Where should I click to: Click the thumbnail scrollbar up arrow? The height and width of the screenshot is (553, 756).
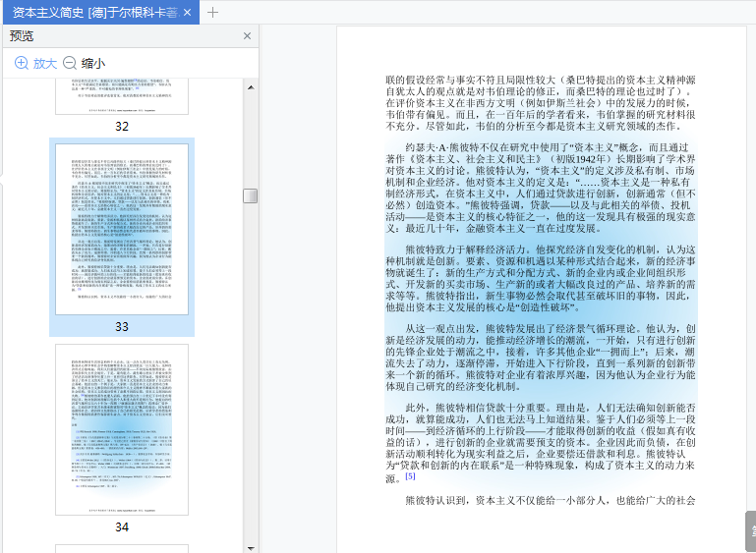tap(251, 87)
